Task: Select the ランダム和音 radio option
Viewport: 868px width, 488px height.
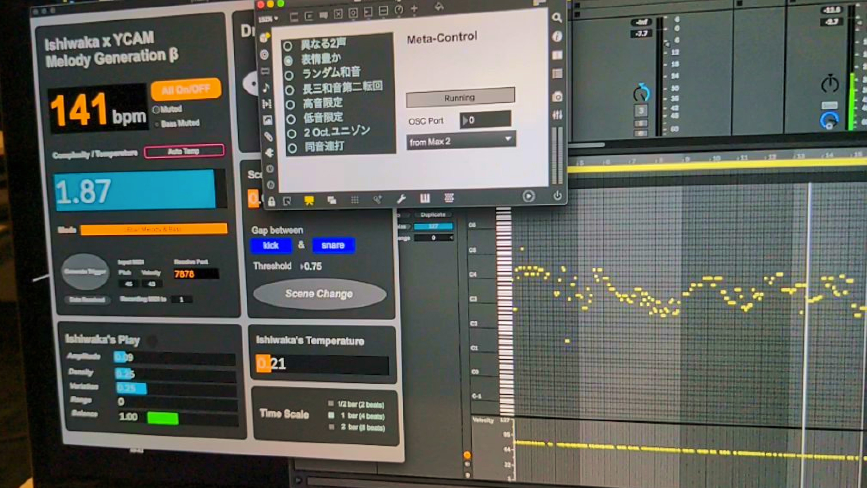Action: coord(289,75)
